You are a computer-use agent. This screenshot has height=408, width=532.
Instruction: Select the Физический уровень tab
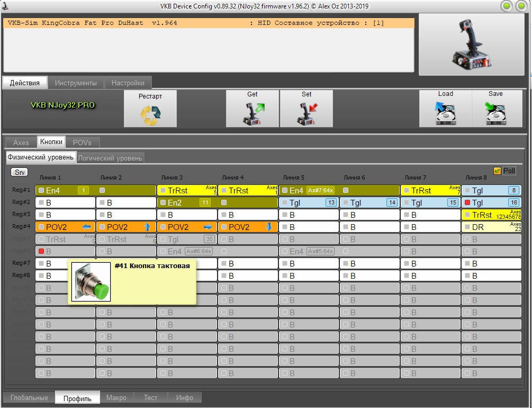click(x=40, y=157)
